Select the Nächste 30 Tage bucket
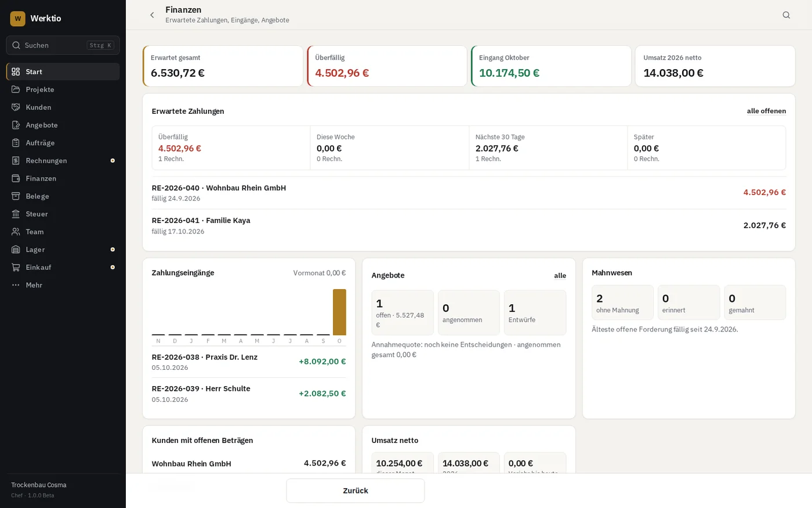The width and height of the screenshot is (812, 508). point(548,148)
